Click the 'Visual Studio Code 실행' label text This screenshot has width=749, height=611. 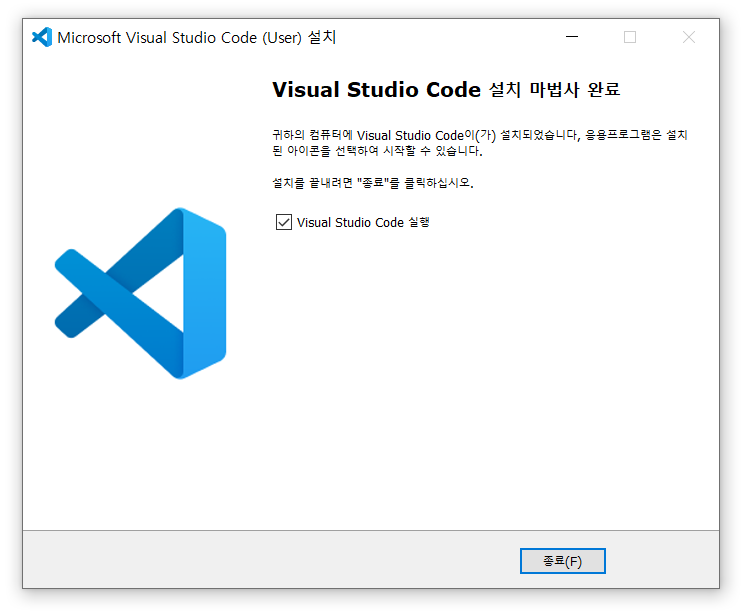363,222
